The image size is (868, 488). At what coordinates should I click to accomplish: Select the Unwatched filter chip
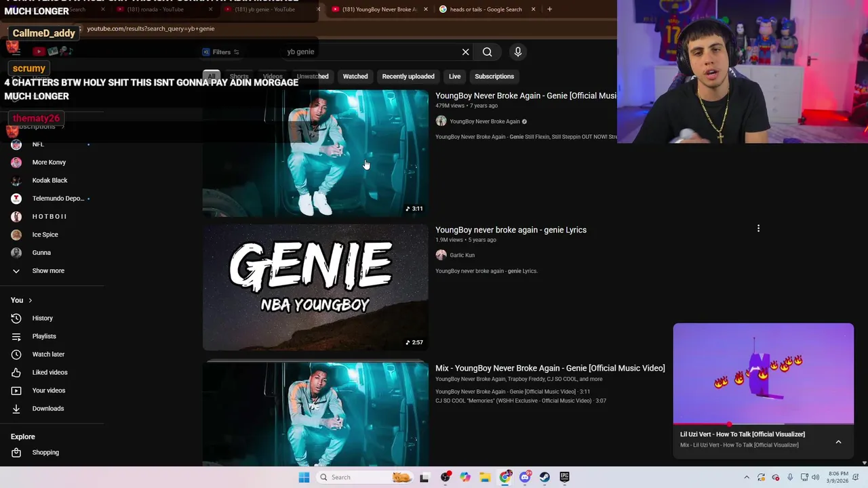313,77
